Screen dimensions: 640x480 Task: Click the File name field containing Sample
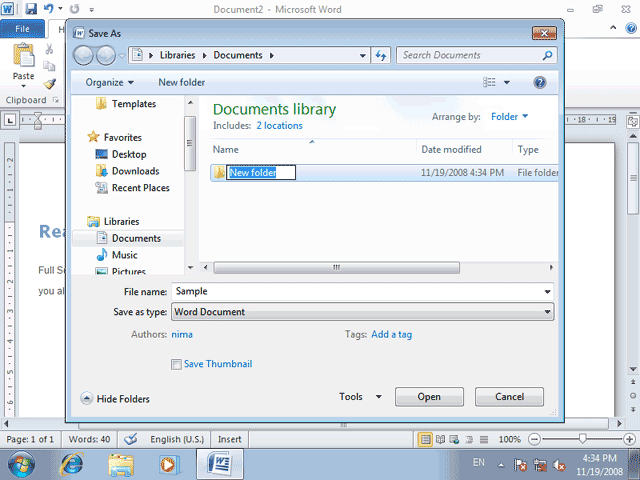pos(357,291)
